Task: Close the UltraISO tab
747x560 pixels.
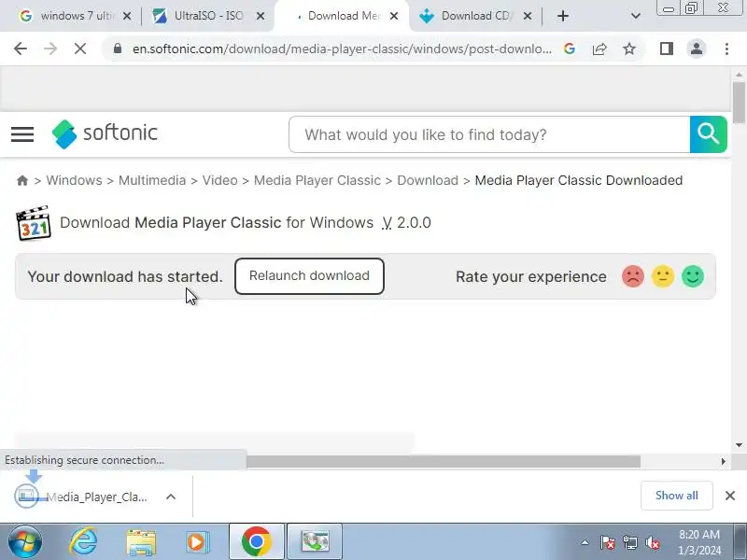Action: 261,16
